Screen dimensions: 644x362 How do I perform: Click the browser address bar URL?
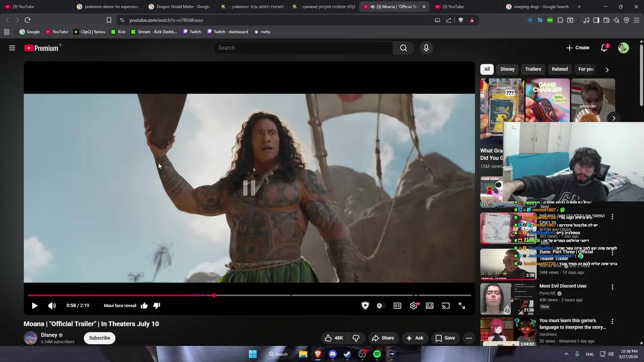point(166,20)
